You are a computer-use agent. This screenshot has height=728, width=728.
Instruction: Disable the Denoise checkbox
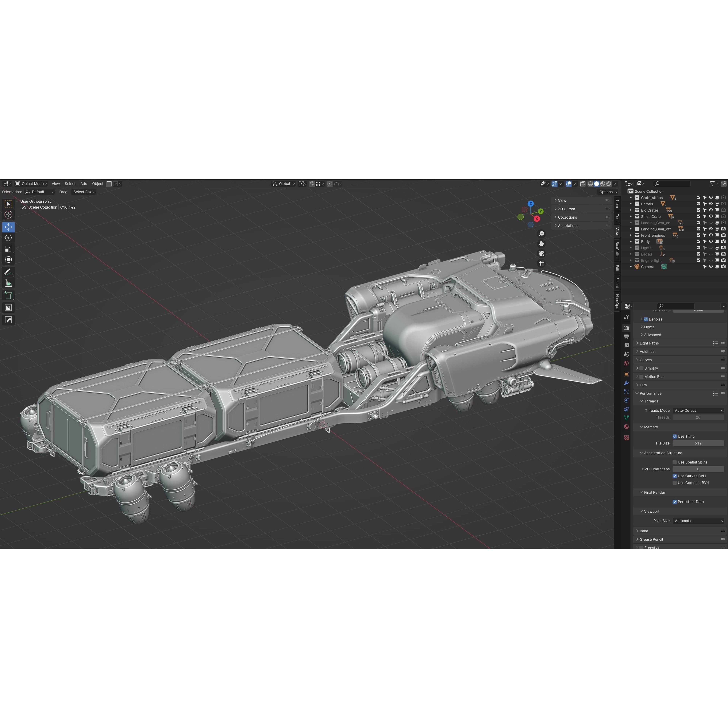click(x=646, y=319)
